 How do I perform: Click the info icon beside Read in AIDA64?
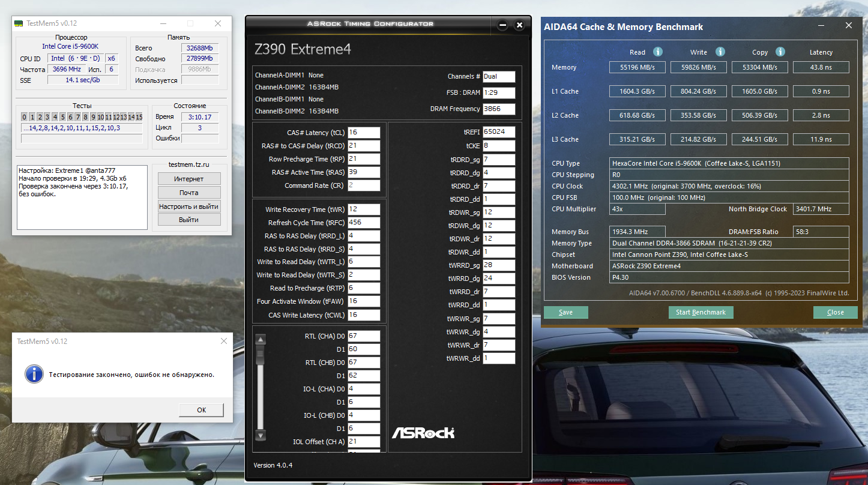tap(658, 52)
